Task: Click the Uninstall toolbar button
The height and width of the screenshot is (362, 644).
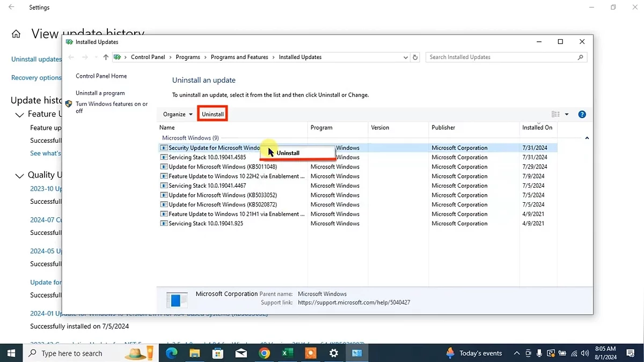Action: tap(213, 114)
